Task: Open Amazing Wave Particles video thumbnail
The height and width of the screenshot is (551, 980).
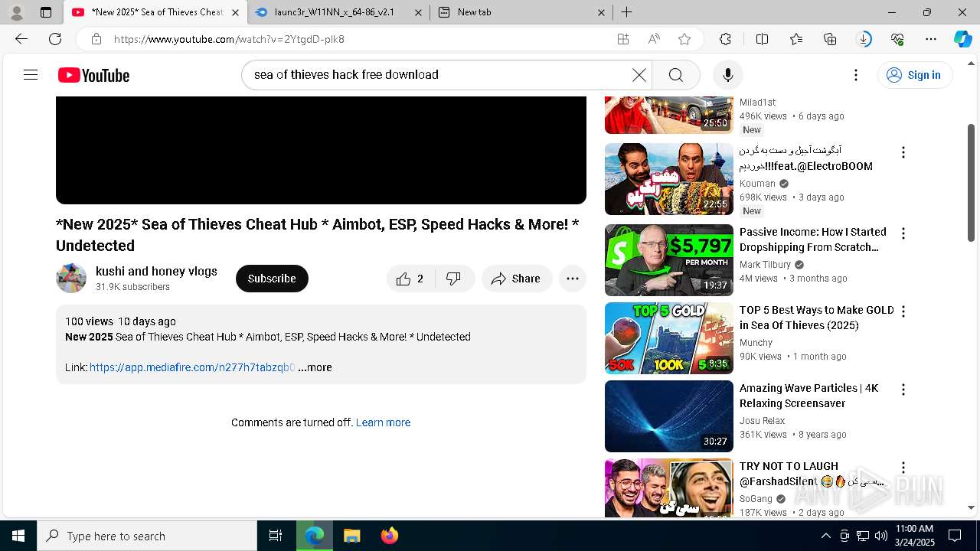Action: (x=669, y=416)
